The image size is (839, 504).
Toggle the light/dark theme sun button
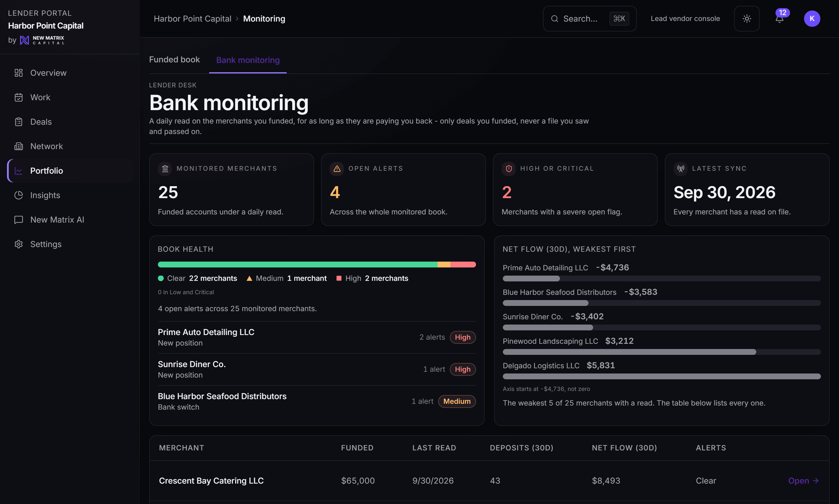point(747,19)
